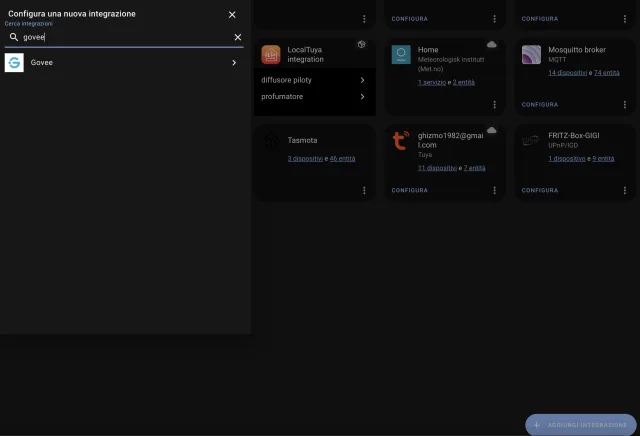Click the Govee integration logo icon

coord(14,63)
